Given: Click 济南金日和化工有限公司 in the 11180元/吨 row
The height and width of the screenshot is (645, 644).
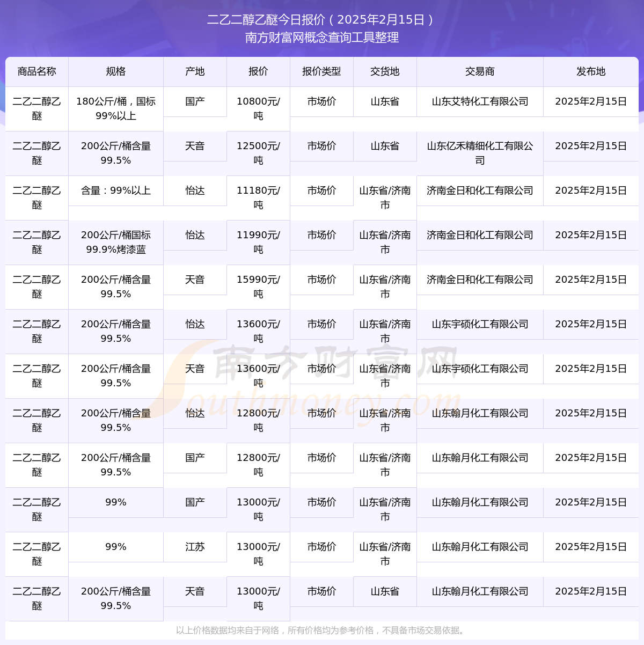Looking at the screenshot, I should click(x=480, y=190).
